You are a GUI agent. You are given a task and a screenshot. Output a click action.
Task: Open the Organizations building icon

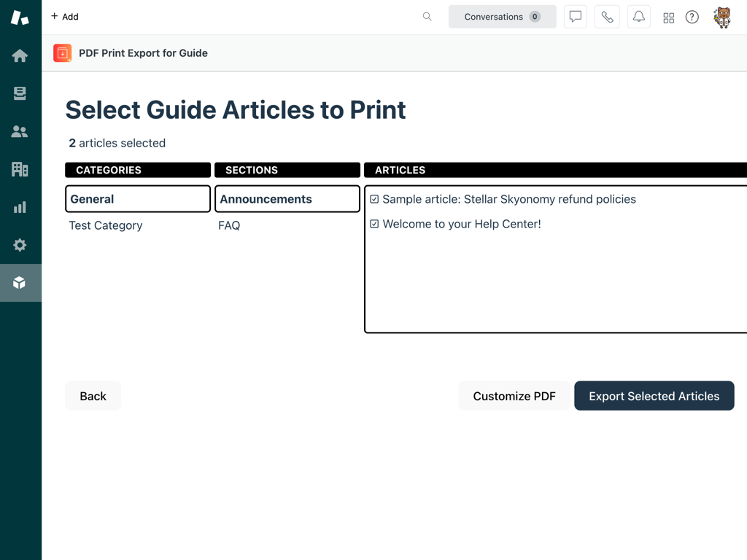pos(20,169)
